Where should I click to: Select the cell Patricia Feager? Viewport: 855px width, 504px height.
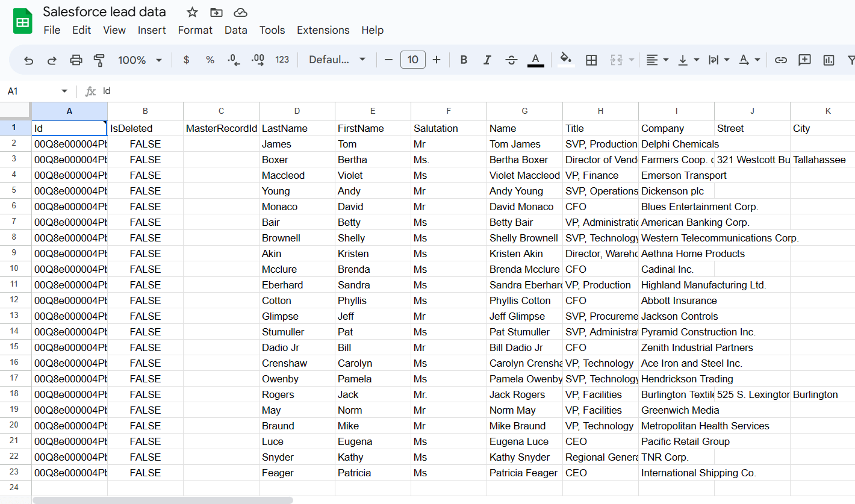tap(524, 473)
